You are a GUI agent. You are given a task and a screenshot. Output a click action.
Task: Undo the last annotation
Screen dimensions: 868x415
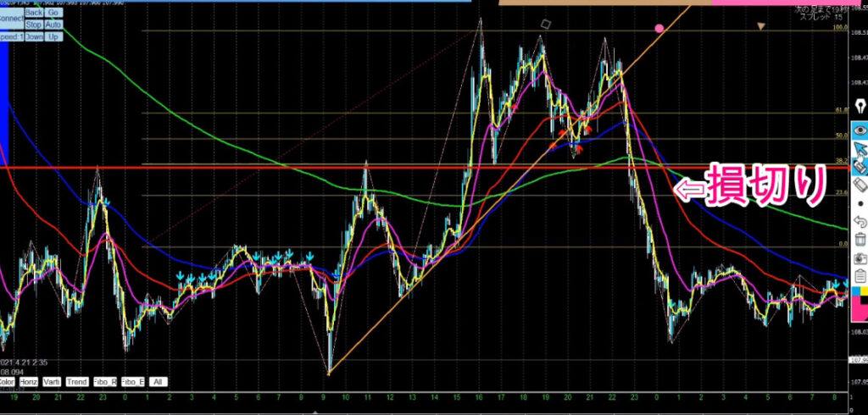click(860, 221)
